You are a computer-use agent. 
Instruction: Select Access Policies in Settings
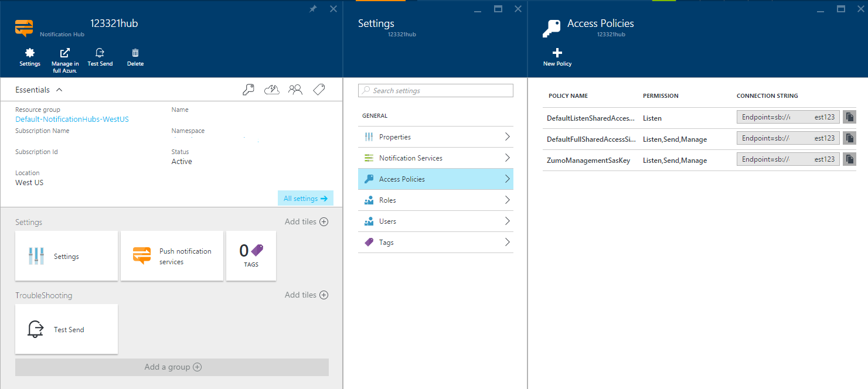435,179
